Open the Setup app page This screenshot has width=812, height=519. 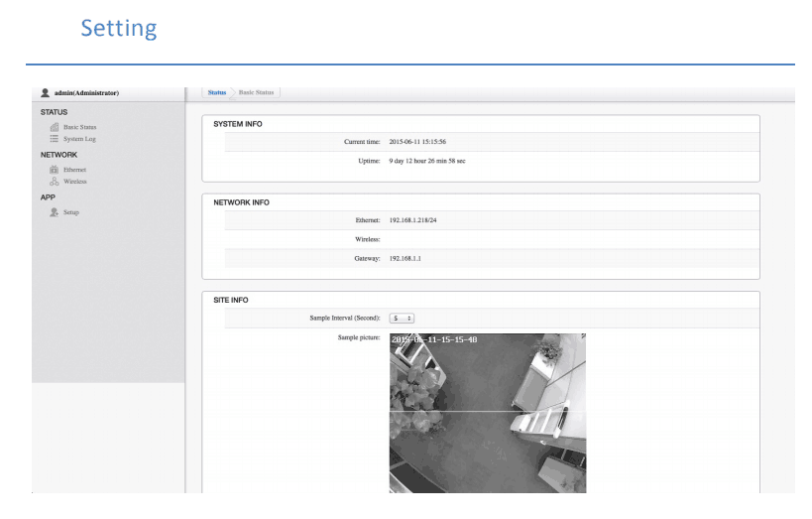tap(71, 212)
